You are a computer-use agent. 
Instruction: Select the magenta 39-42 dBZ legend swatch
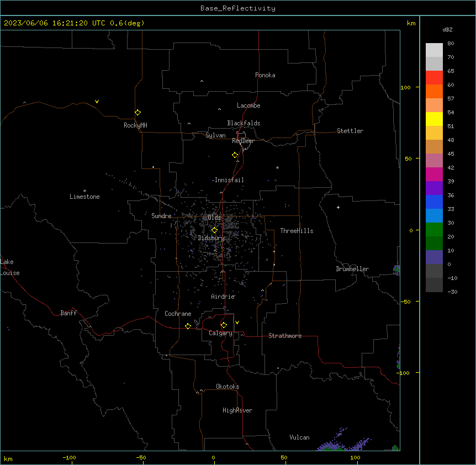pyautogui.click(x=434, y=174)
